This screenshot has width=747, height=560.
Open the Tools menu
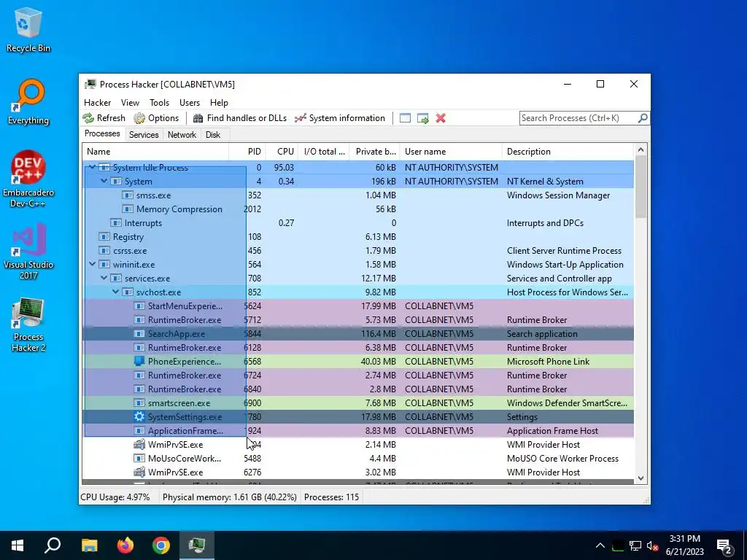(159, 103)
